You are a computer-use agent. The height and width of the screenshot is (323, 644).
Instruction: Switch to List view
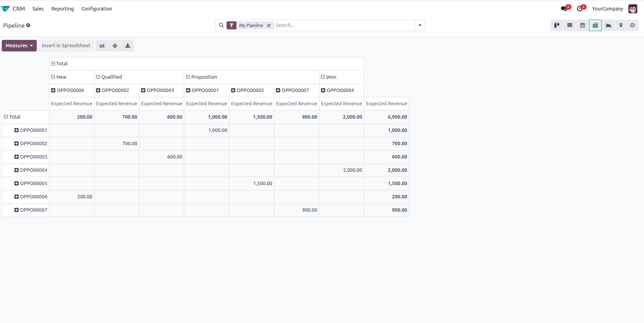pyautogui.click(x=570, y=25)
